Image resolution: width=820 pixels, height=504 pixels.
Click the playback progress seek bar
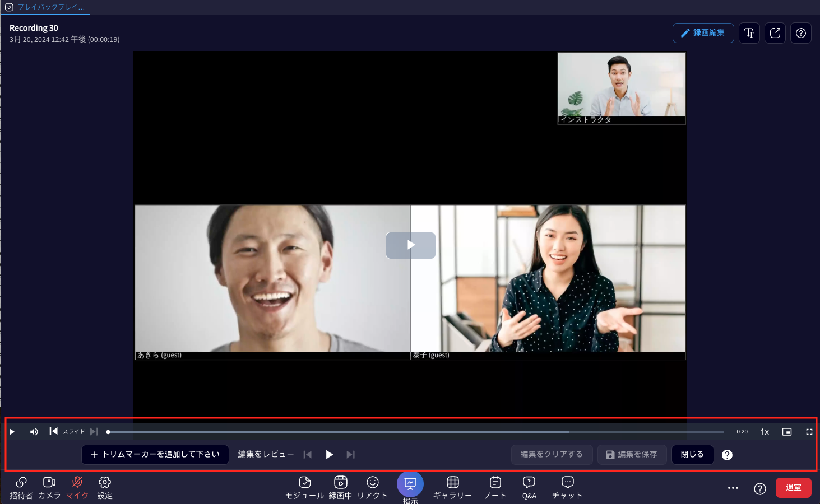[415, 432]
